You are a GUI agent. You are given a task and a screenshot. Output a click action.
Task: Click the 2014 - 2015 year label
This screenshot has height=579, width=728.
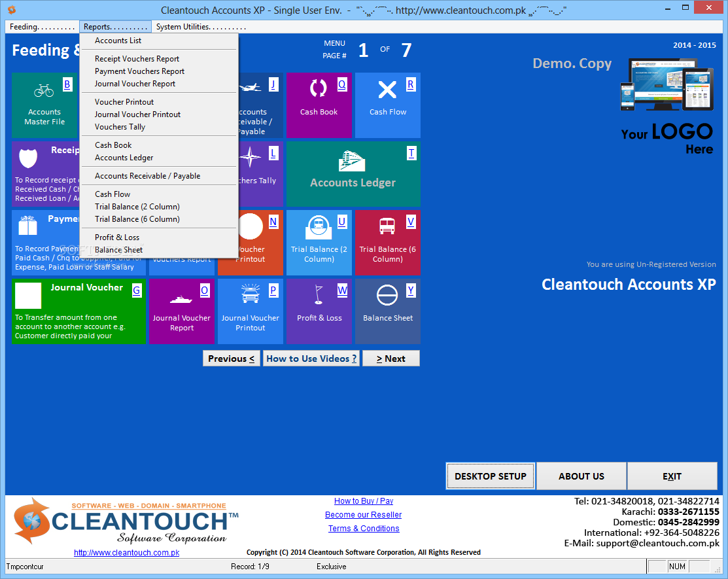[x=695, y=45]
